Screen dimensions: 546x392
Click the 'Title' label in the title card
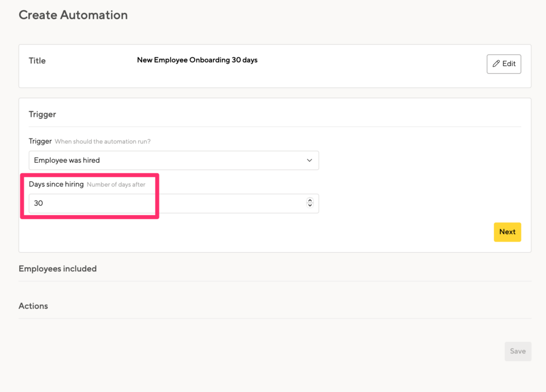[x=37, y=61]
